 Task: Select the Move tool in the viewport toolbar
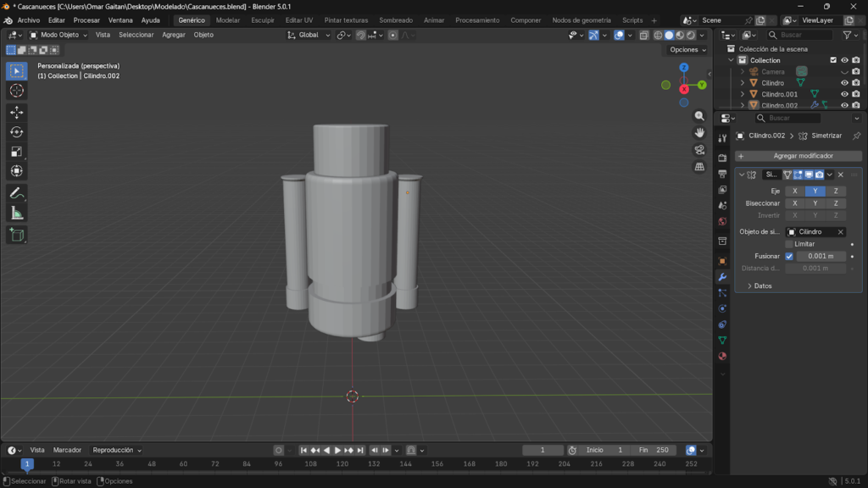point(17,112)
